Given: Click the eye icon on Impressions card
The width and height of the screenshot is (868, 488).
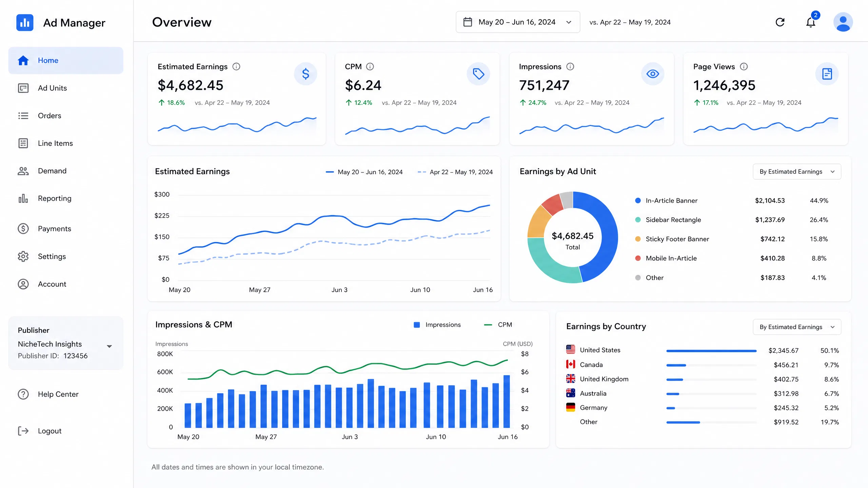Looking at the screenshot, I should (x=652, y=74).
